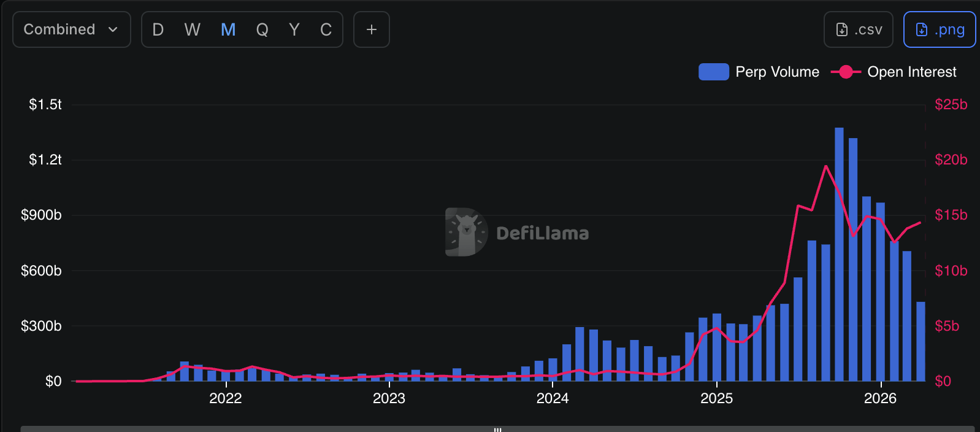
Task: Click the plus icon to add a chart
Action: 371,29
